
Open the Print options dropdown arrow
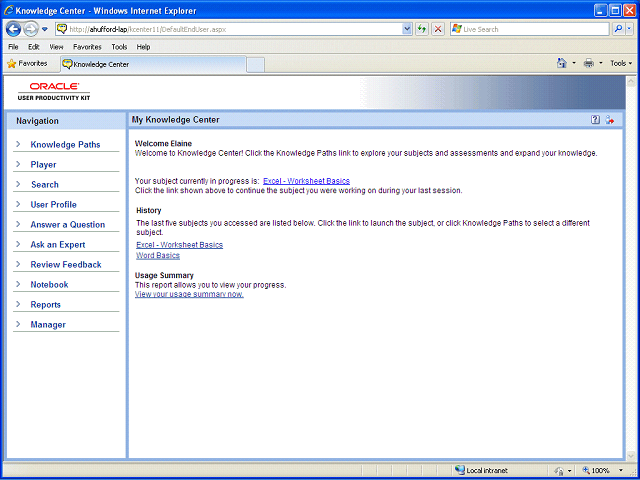coord(600,63)
